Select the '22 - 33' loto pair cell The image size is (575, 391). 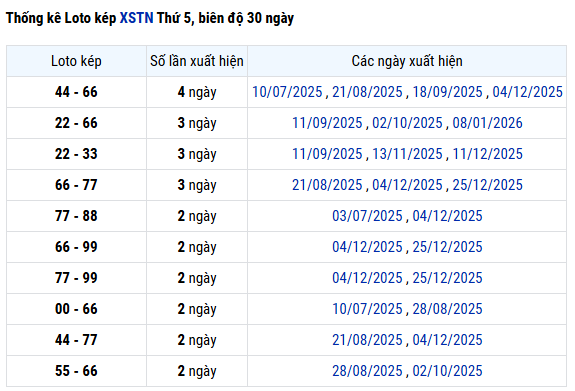tap(76, 154)
